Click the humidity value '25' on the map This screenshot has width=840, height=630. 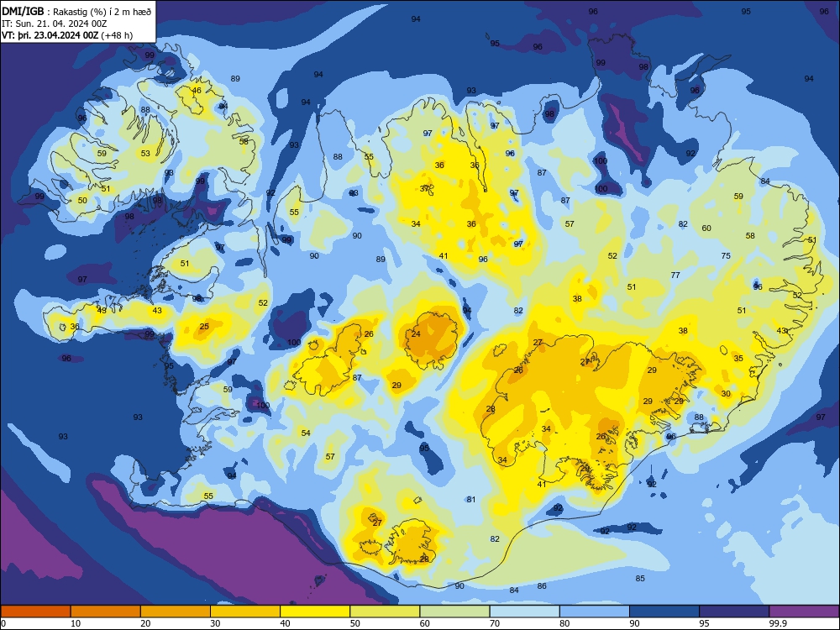[x=204, y=326]
